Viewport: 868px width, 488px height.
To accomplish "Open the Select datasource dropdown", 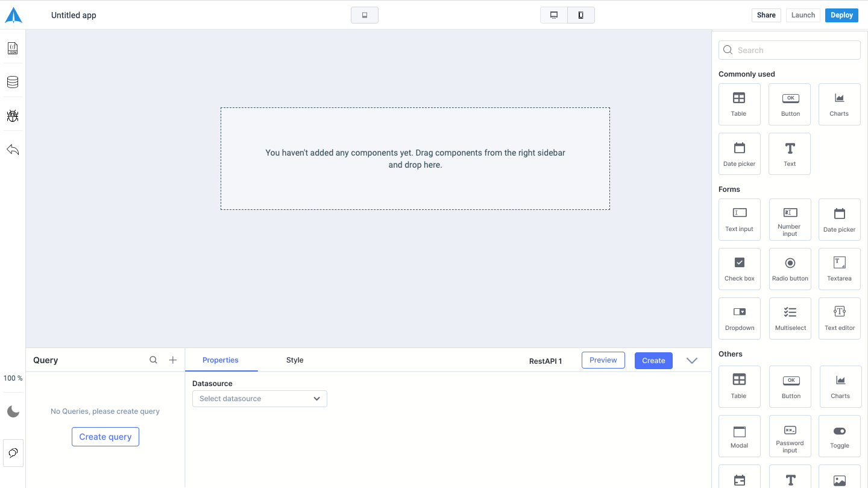I will coord(259,398).
